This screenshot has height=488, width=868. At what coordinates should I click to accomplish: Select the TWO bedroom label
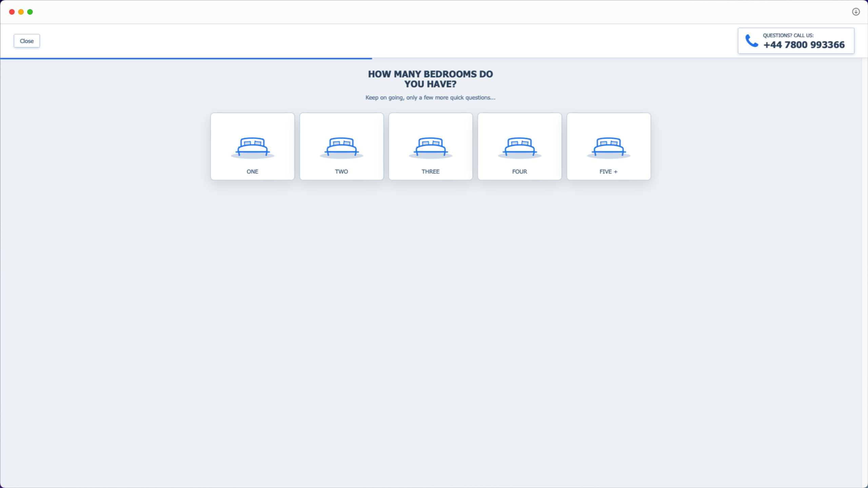pos(341,171)
